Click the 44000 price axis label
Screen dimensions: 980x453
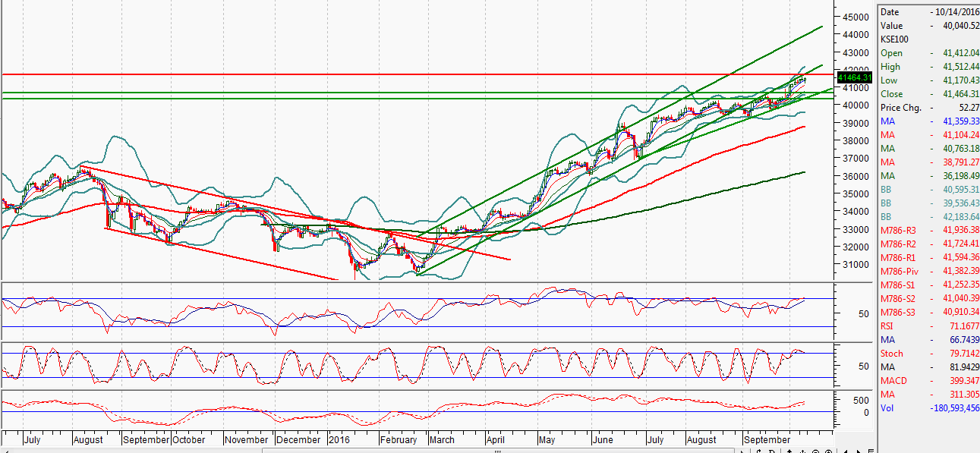856,35
